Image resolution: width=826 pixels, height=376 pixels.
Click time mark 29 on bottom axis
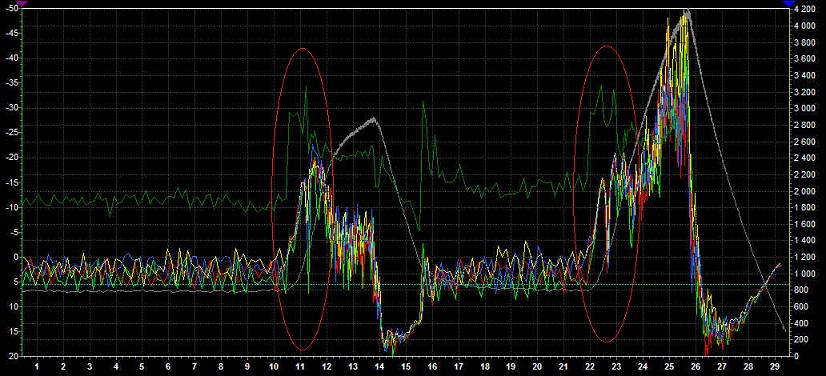(774, 366)
